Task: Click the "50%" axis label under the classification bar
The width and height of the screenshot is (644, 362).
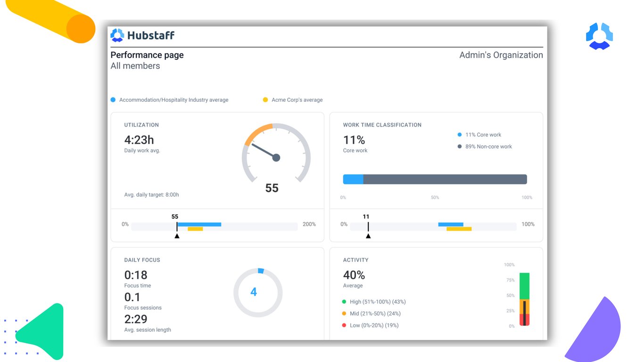Action: 435,197
